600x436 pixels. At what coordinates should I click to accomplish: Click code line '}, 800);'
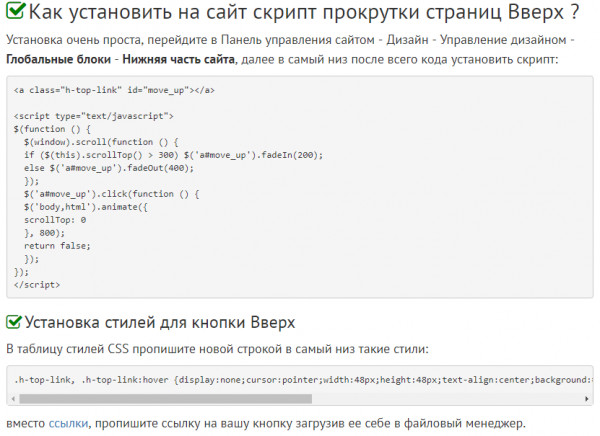tap(44, 233)
